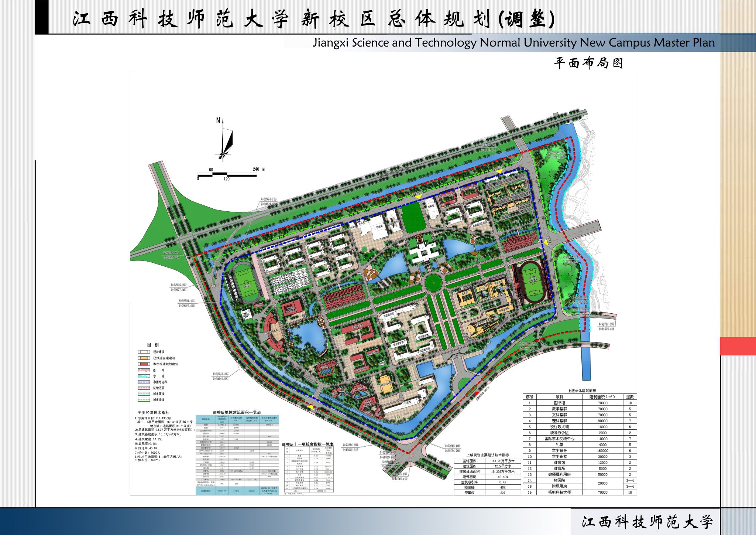The image size is (756, 535).
Task: Click the 图书馆 row in the right table
Action: click(559, 403)
